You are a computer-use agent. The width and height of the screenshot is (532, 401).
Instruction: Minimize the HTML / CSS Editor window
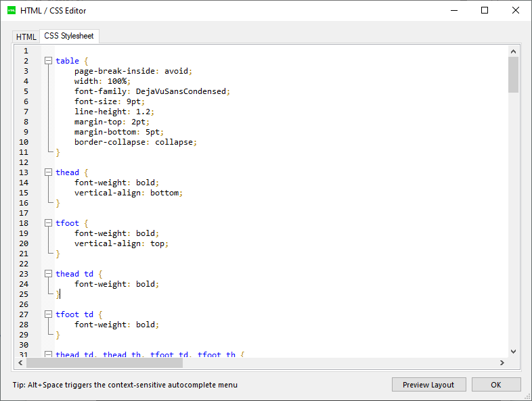pyautogui.click(x=454, y=11)
